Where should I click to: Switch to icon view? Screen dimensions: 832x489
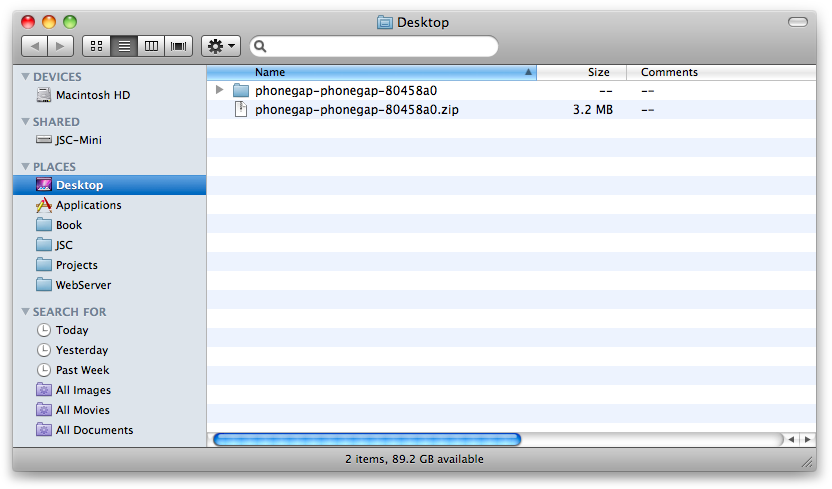coord(96,46)
